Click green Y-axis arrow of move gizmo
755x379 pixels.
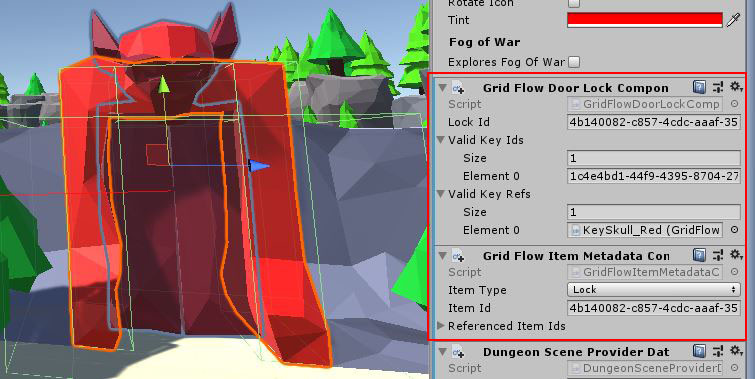[164, 85]
